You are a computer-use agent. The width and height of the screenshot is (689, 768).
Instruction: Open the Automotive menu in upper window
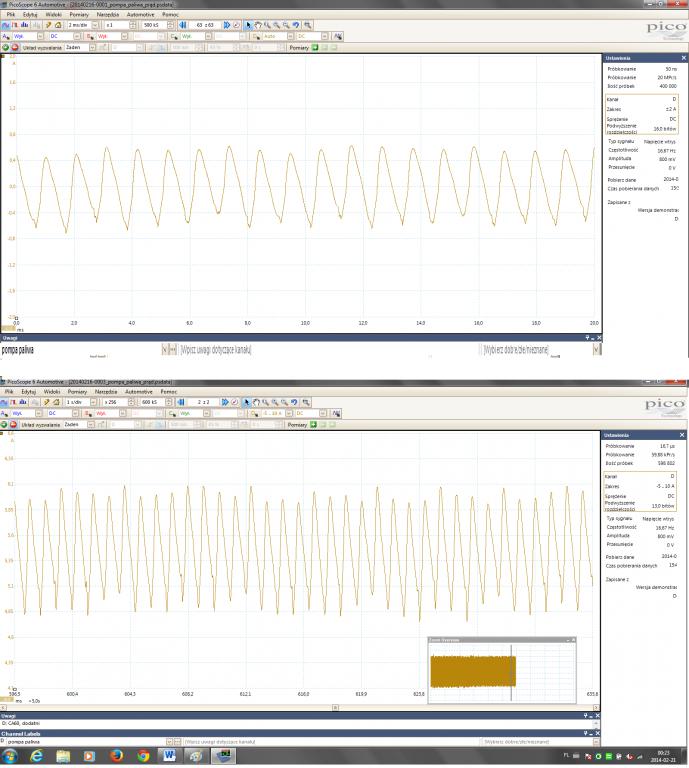pyautogui.click(x=140, y=14)
